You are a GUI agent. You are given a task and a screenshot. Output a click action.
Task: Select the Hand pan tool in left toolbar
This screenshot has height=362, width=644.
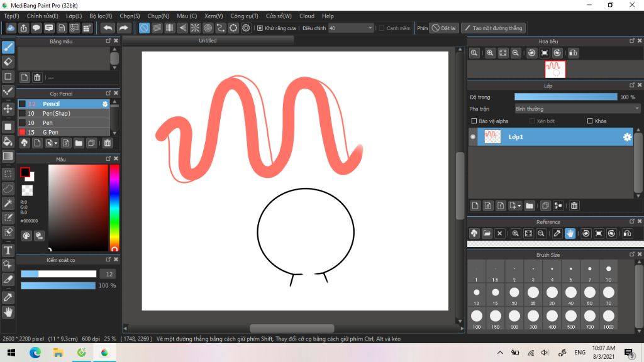click(x=8, y=312)
